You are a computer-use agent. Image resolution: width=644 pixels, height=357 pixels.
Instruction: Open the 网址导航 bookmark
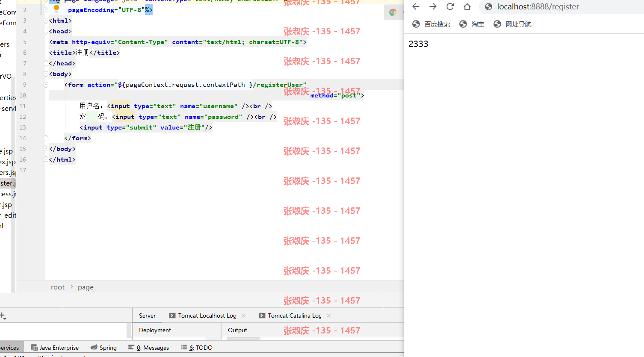[512, 24]
